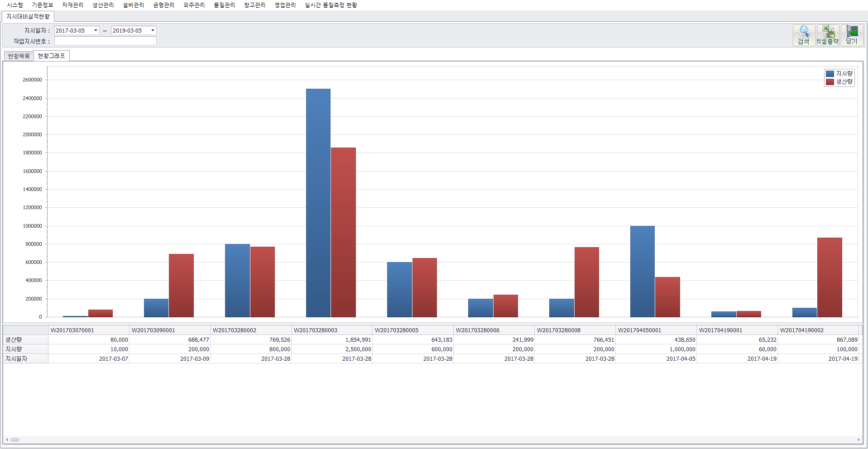Image resolution: width=868 pixels, height=449 pixels.
Task: Open the 생산관리 menu
Action: pos(103,5)
